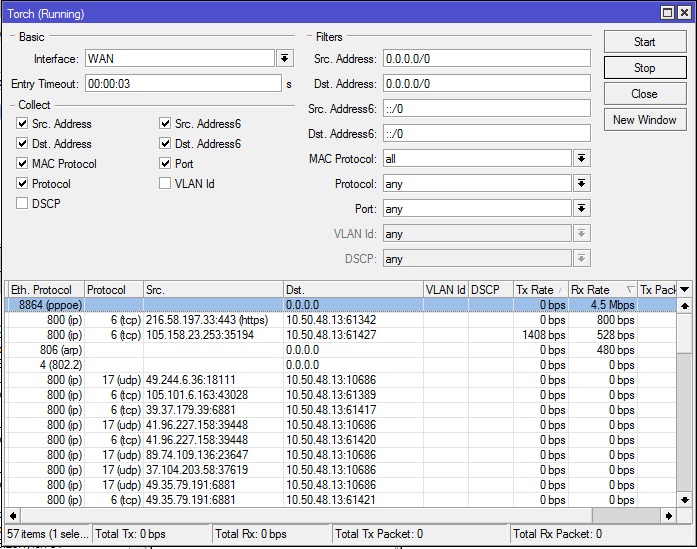Click the Src. Address6 filter field
Viewport: 697px width, 549px height.
tap(487, 108)
